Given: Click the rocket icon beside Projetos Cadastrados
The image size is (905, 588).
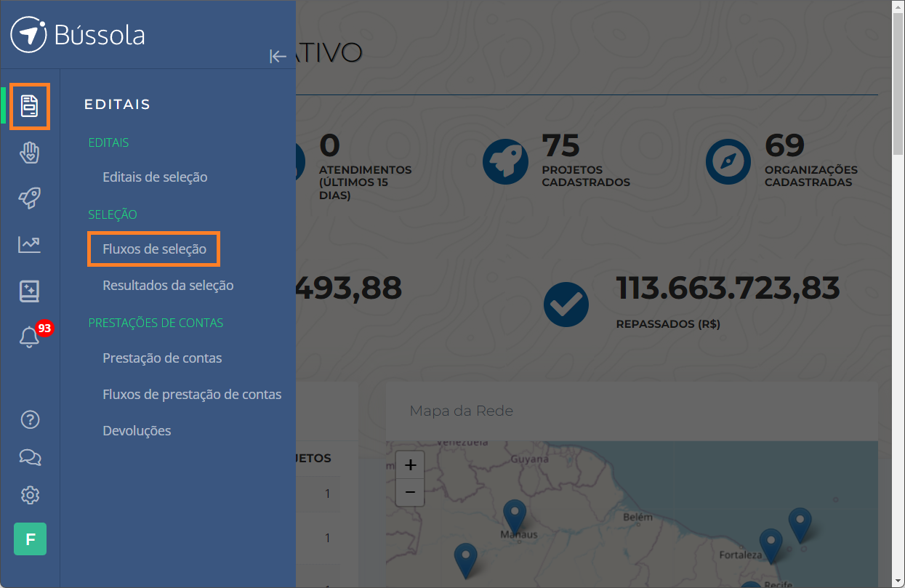Looking at the screenshot, I should coord(506,161).
